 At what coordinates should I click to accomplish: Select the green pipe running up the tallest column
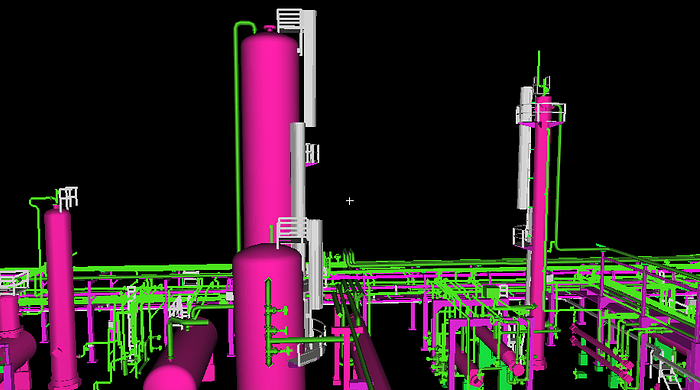tap(238, 134)
